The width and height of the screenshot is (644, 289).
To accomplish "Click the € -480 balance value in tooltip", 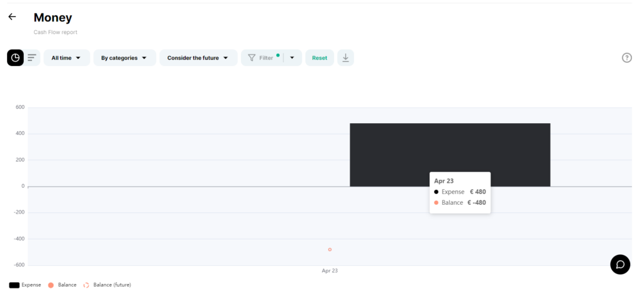I will pos(477,202).
